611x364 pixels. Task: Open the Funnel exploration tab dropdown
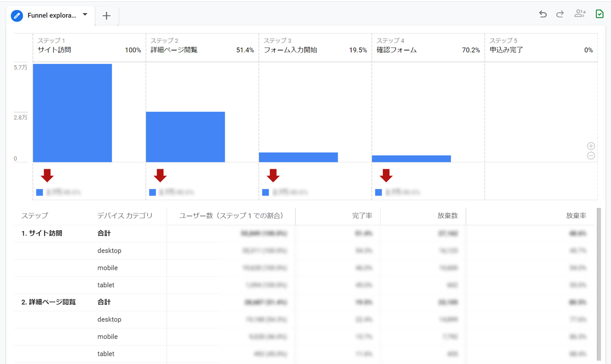[x=85, y=15]
